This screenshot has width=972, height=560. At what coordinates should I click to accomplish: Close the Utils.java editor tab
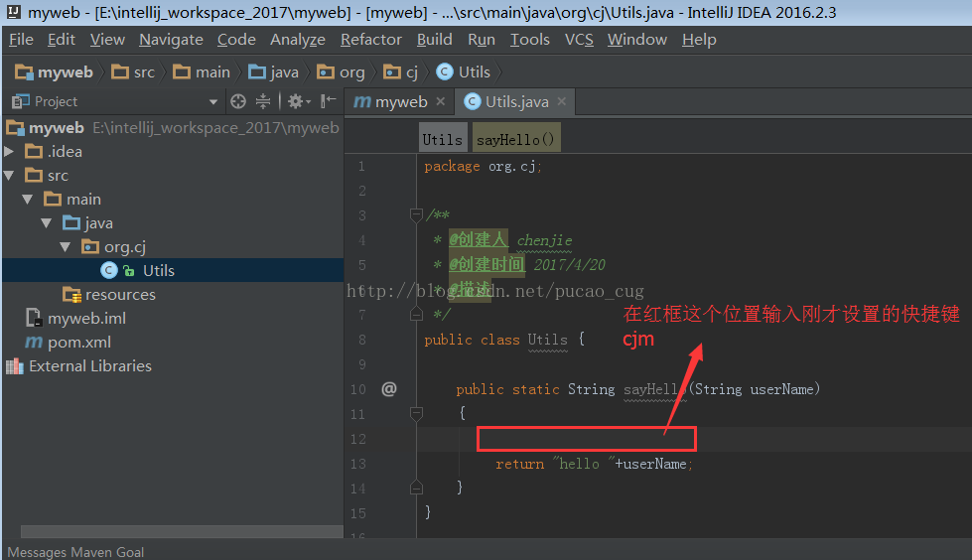(x=561, y=101)
